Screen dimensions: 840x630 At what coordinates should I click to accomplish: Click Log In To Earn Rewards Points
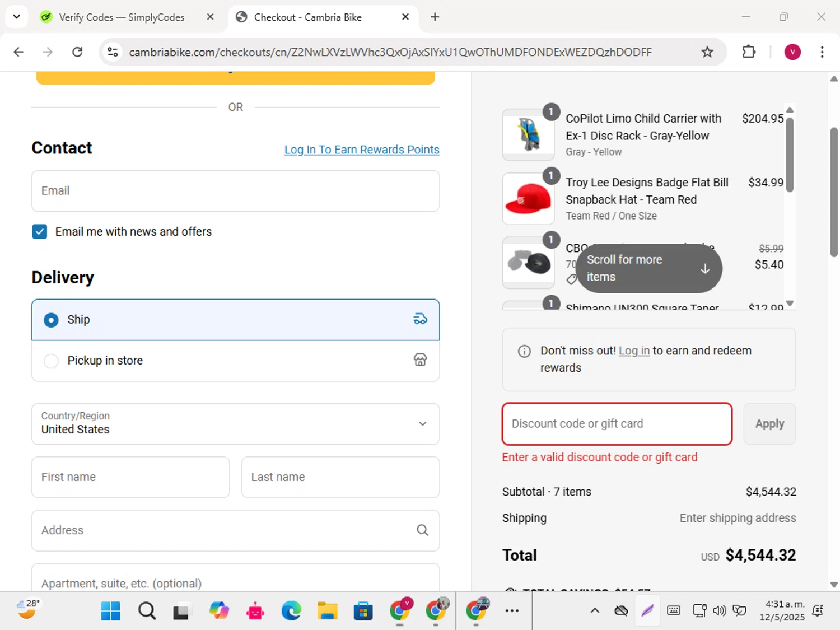click(362, 150)
